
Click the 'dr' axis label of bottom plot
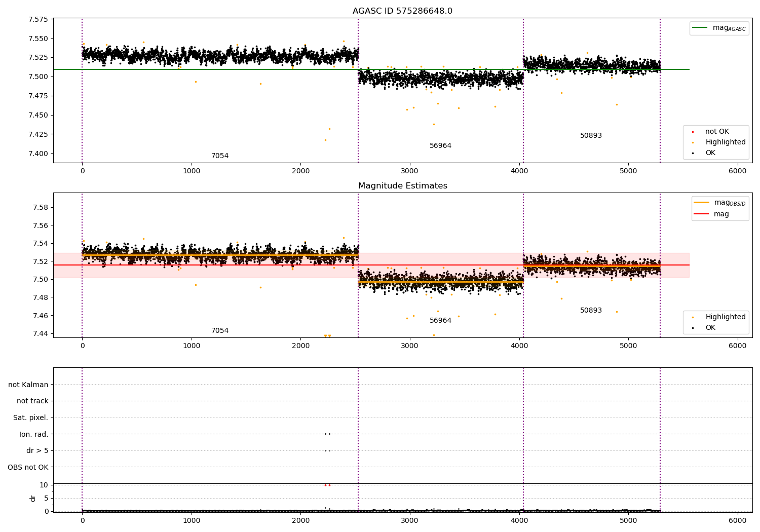[33, 498]
